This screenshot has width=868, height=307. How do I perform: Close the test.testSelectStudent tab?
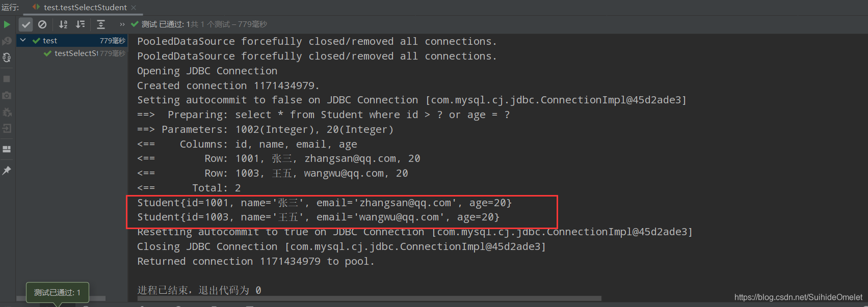134,8
